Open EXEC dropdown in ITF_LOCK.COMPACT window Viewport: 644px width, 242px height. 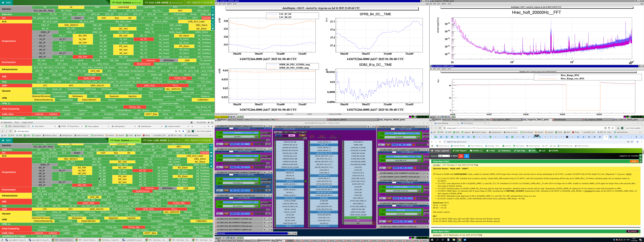pyautogui.click(x=219, y=144)
